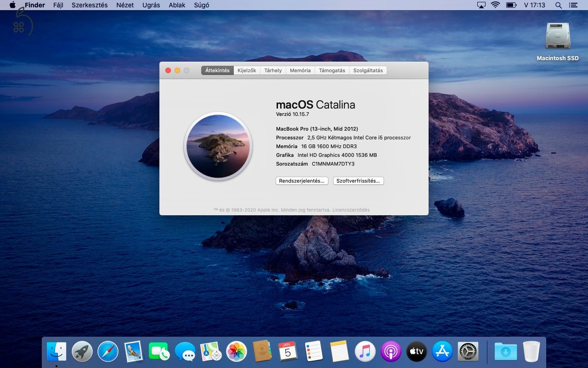
Task: Click the Rendszerjelentés... button
Action: pyautogui.click(x=302, y=181)
